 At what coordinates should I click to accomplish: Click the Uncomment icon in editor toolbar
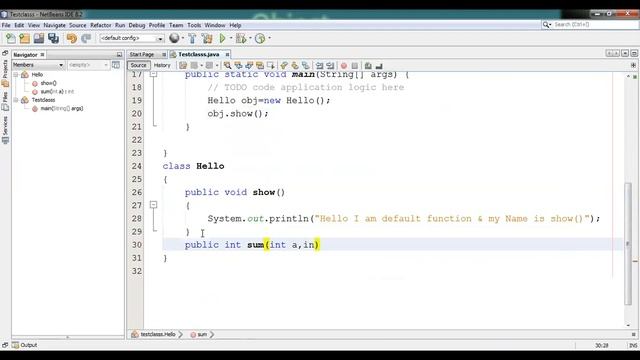pos(379,65)
